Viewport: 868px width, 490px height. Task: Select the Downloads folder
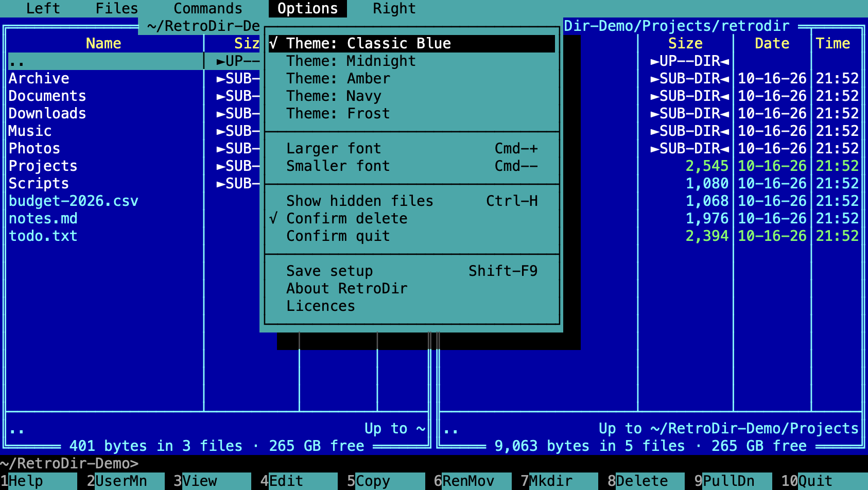click(x=134, y=114)
